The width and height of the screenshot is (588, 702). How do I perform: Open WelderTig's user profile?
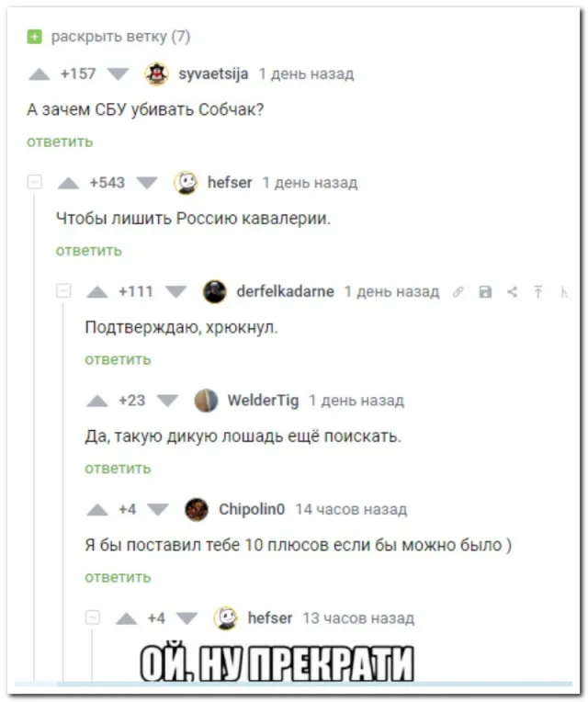click(263, 401)
